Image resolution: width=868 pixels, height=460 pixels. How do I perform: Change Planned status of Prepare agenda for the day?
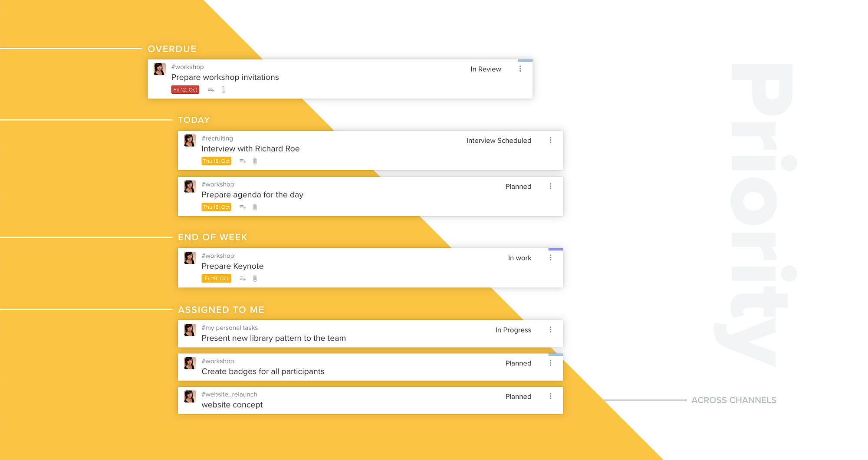(518, 187)
